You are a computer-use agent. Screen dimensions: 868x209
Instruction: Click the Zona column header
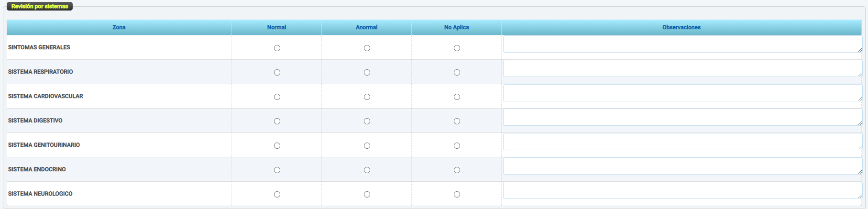click(x=119, y=27)
